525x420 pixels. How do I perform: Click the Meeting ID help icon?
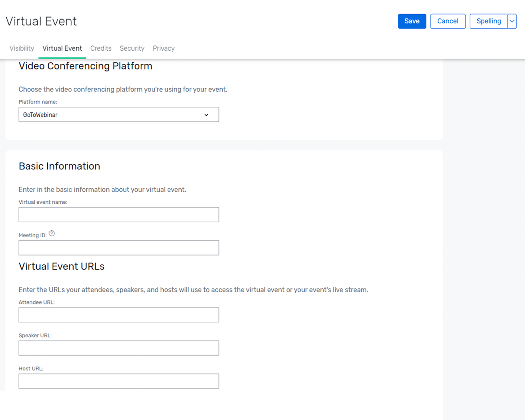52,233
